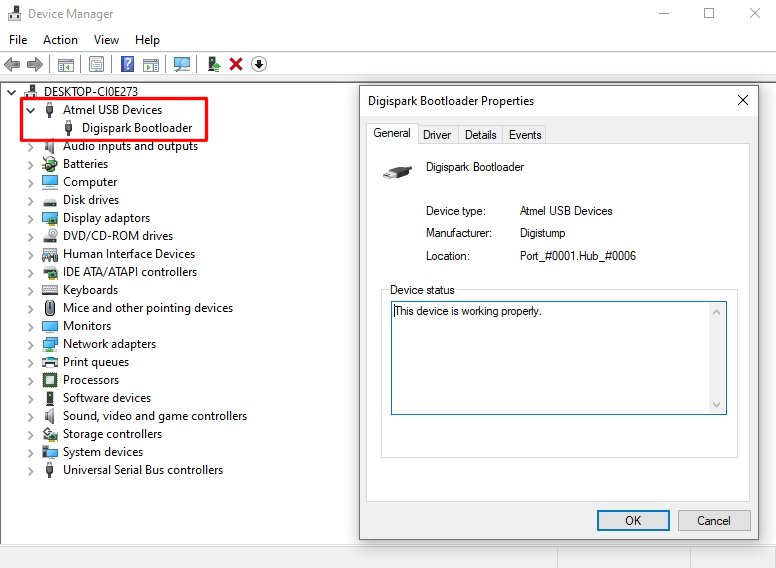Click the Processors category icon
The image size is (776, 568).
click(x=49, y=380)
